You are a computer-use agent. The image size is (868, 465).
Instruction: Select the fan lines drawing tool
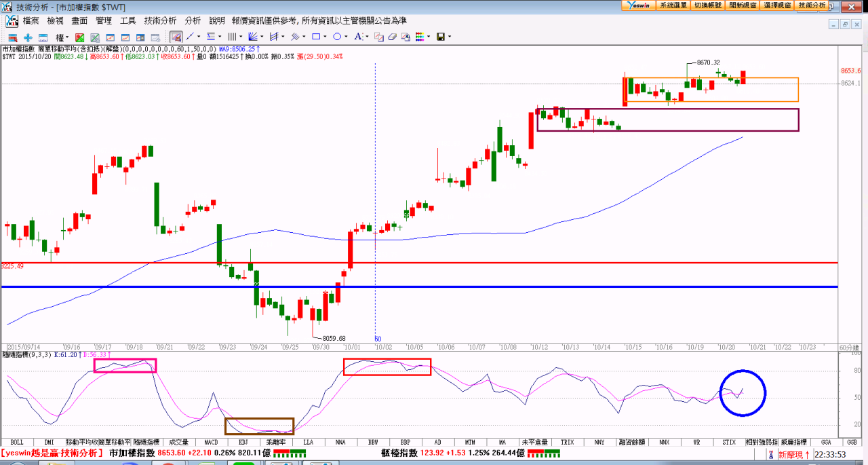point(253,37)
